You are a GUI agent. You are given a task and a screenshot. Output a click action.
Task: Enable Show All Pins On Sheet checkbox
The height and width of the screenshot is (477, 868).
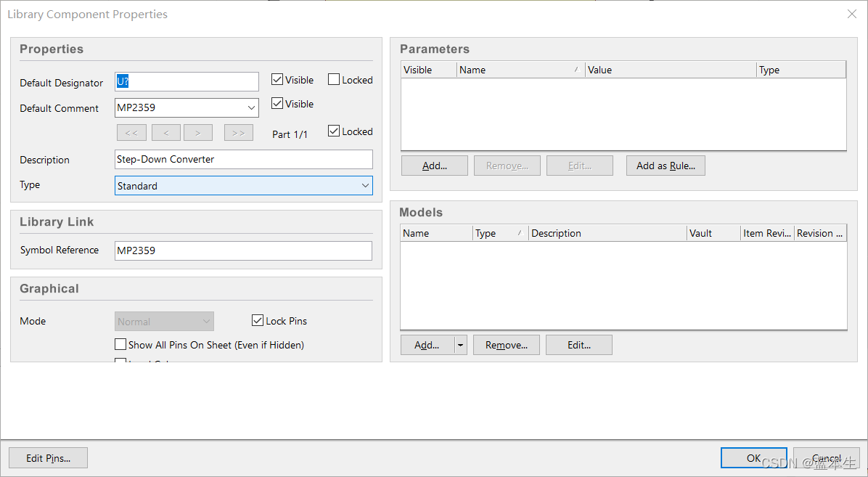pyautogui.click(x=120, y=345)
